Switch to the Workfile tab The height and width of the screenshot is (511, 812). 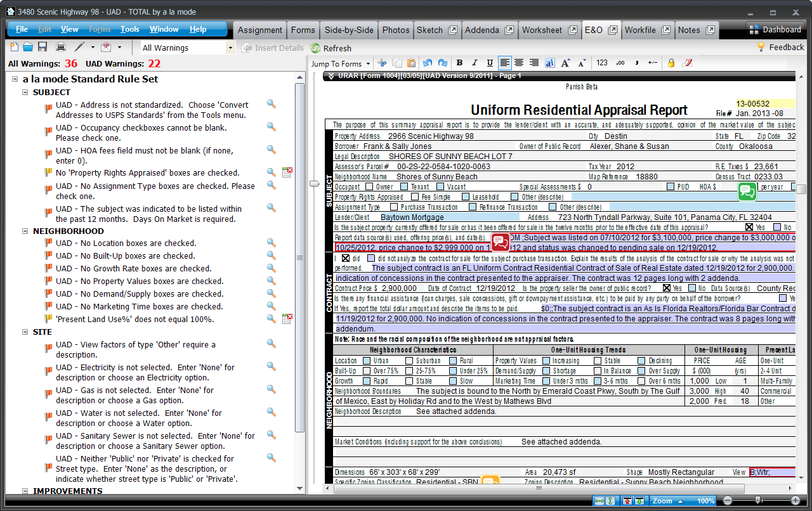[647, 30]
